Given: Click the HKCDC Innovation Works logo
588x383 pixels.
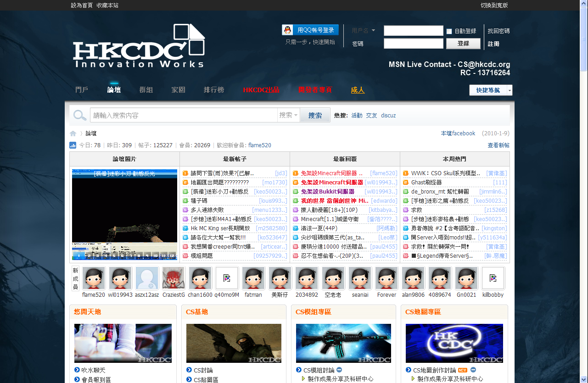Looking at the screenshot, I should tap(139, 46).
